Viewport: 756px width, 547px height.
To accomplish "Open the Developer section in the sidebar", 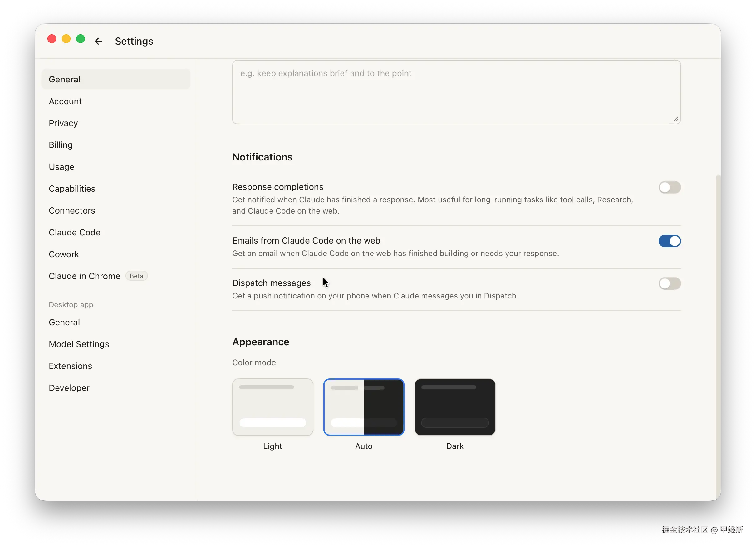I will point(69,388).
